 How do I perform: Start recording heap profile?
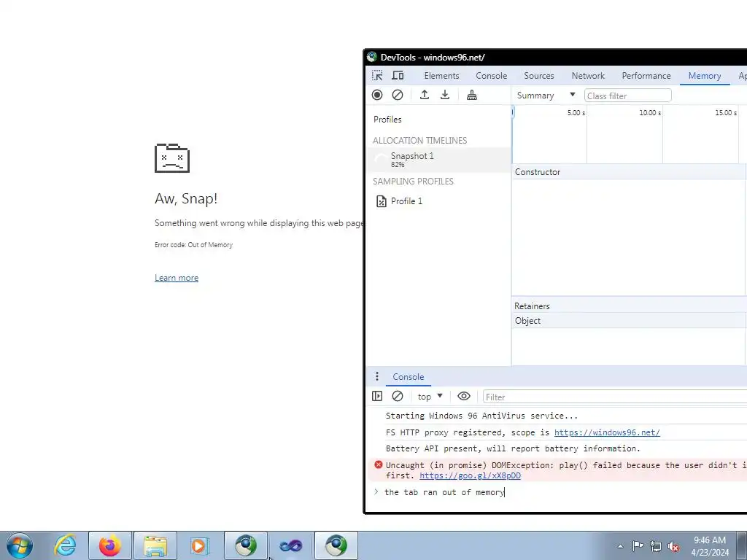pyautogui.click(x=377, y=95)
